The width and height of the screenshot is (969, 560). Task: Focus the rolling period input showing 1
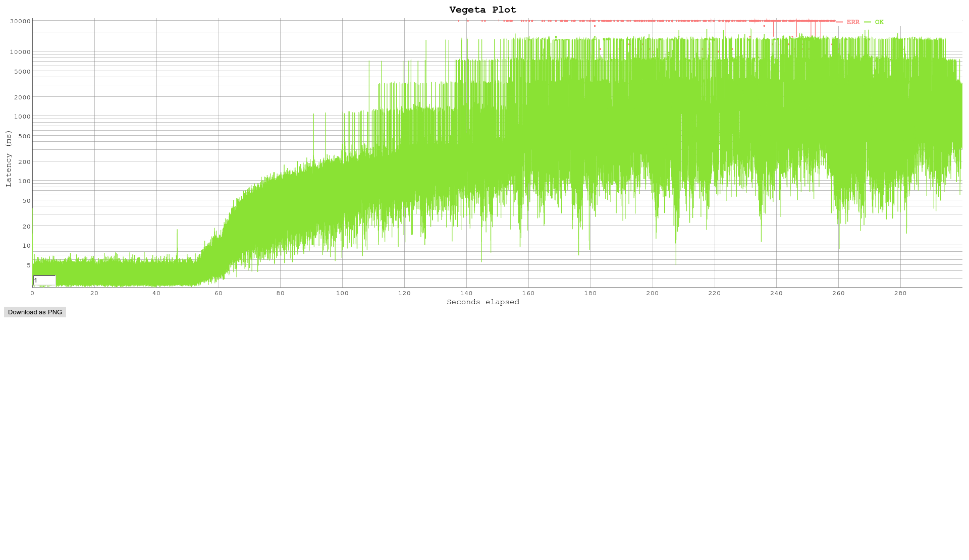point(44,281)
